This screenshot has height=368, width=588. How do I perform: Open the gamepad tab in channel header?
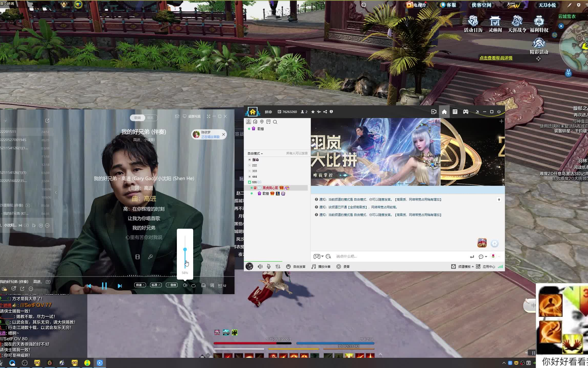click(x=466, y=112)
